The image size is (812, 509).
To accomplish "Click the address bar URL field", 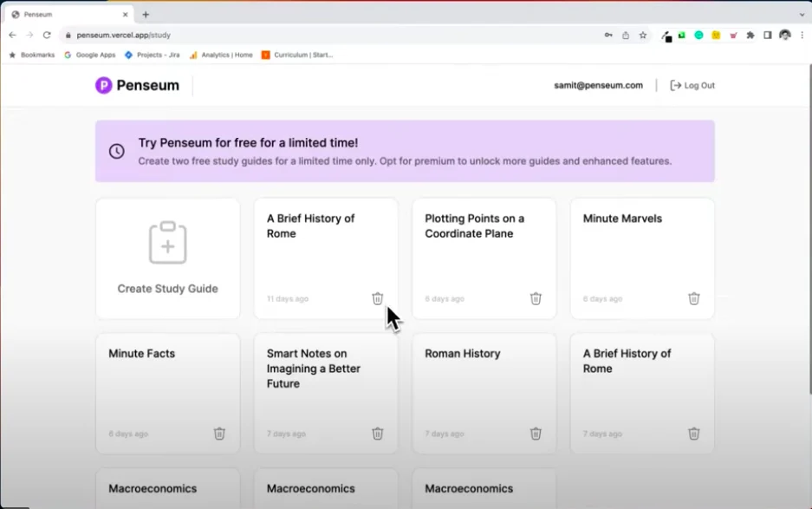I will pos(329,36).
